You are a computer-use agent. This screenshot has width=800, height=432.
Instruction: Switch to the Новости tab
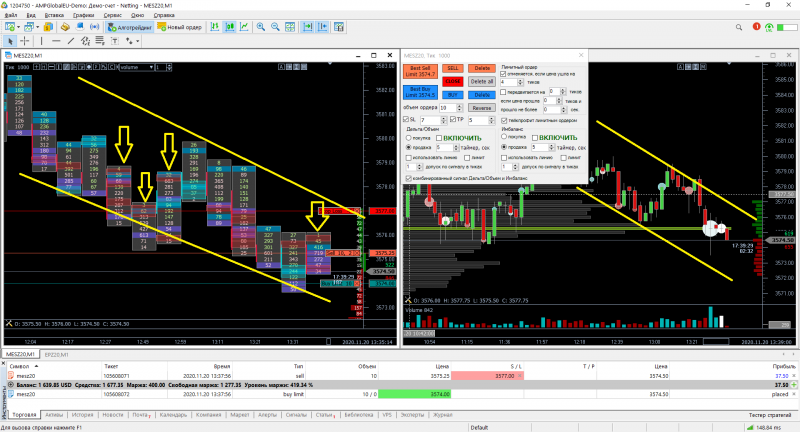113,415
